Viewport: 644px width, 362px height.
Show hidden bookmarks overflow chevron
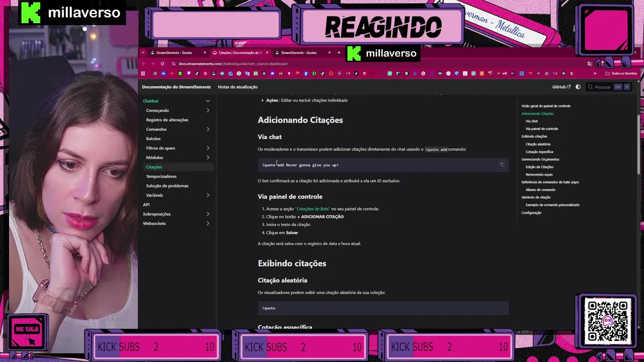point(595,73)
